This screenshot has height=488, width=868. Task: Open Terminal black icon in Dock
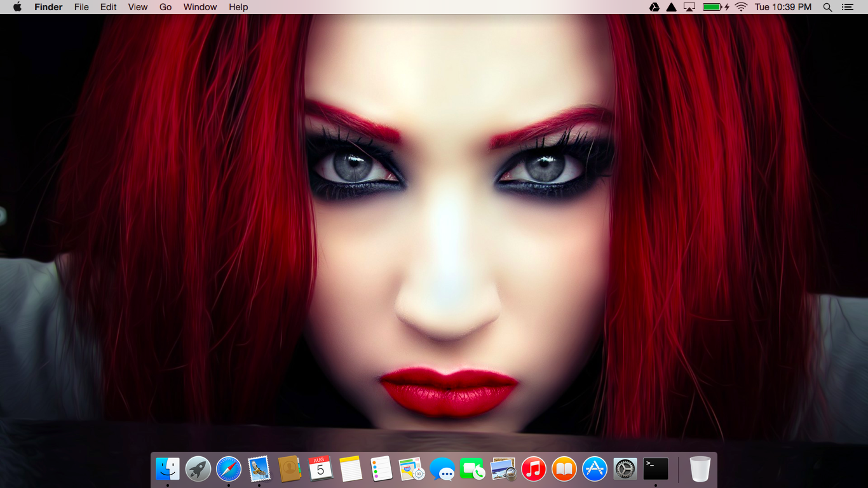tap(656, 470)
